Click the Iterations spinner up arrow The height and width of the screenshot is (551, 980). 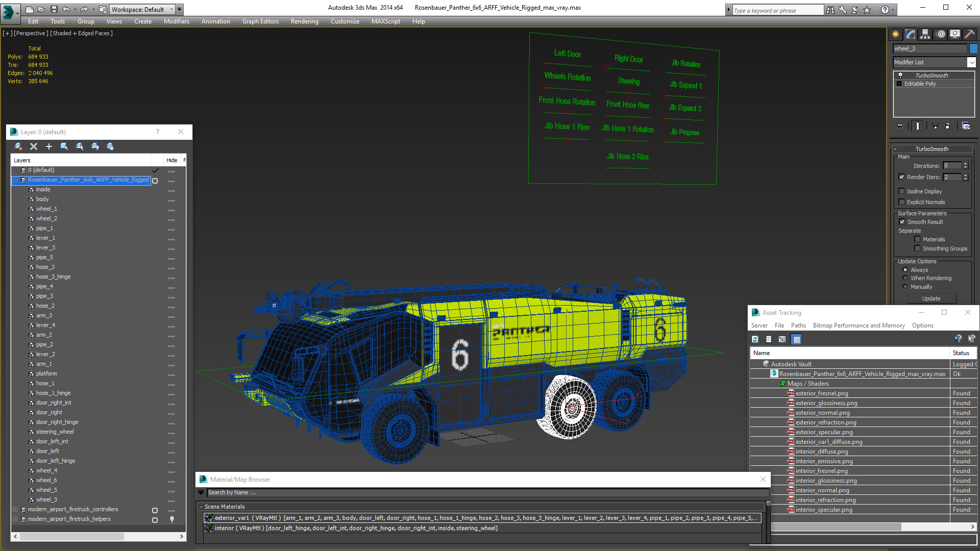[x=965, y=164]
